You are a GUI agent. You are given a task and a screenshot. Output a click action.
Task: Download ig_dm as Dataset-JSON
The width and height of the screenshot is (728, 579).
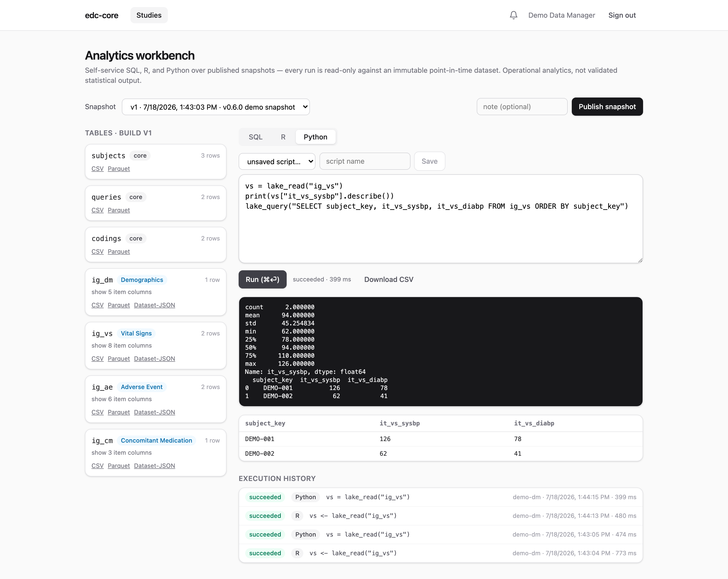coord(154,305)
